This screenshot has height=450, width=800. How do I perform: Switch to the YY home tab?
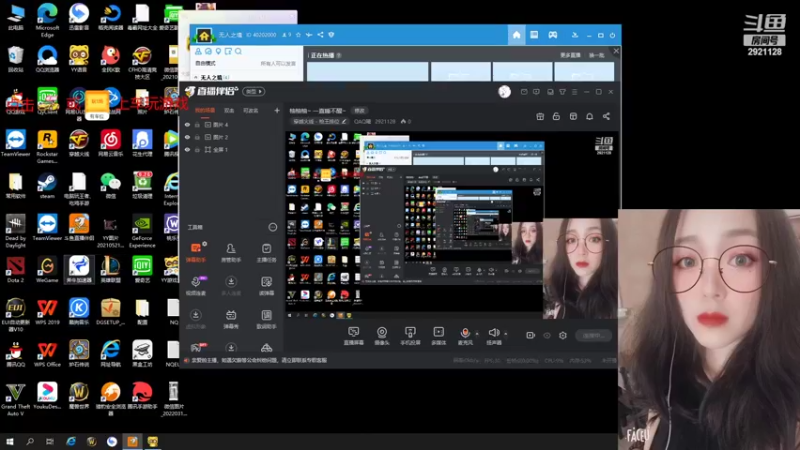[x=516, y=35]
